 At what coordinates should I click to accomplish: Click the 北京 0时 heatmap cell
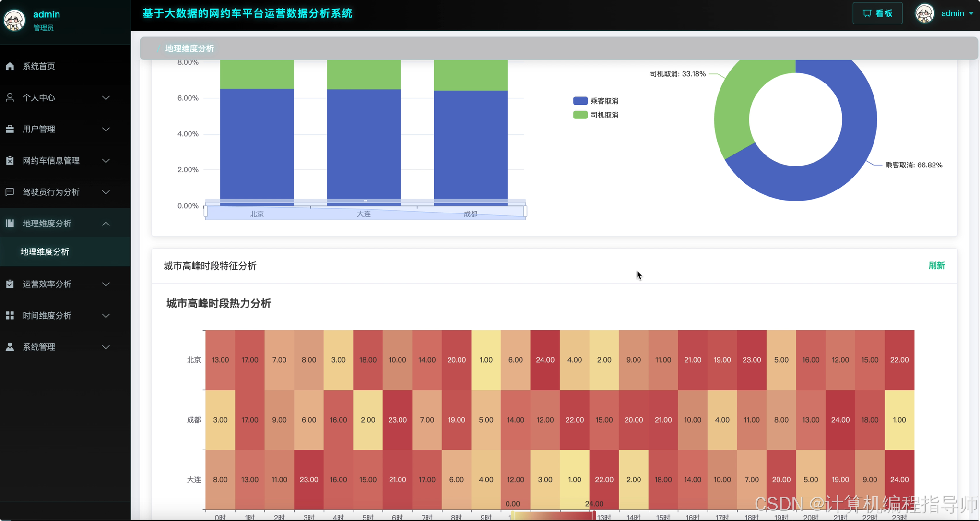pyautogui.click(x=220, y=360)
